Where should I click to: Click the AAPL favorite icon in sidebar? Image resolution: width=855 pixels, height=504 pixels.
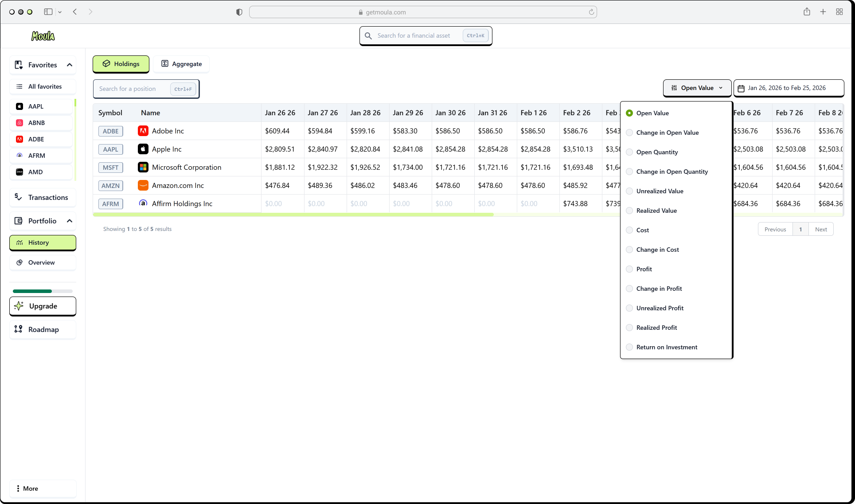(x=20, y=106)
